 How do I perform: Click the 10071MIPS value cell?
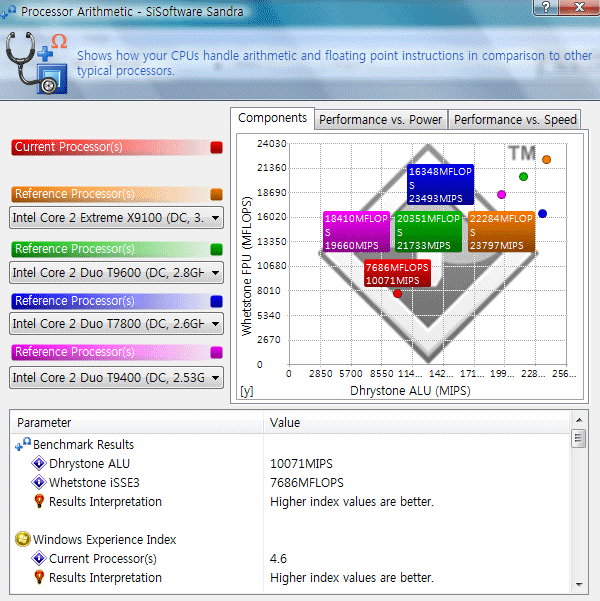pos(301,463)
